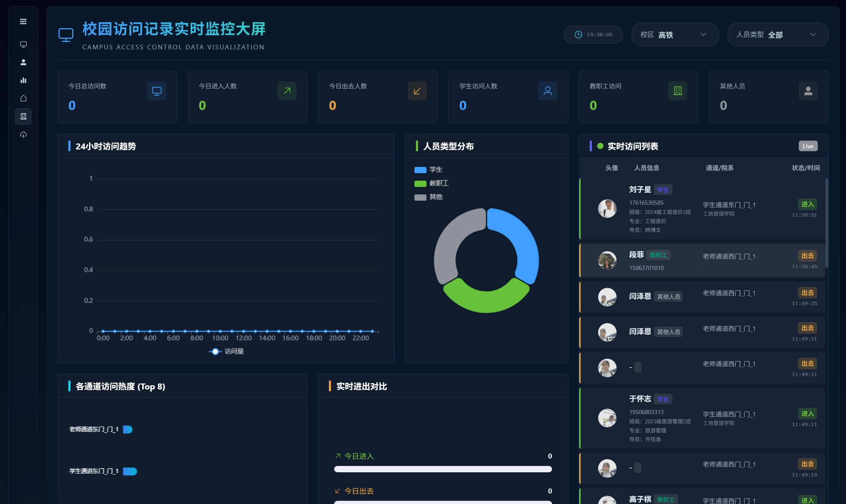Click 于怀志's avatar thumbnail
Screen dimensions: 846x504
coord(607,418)
